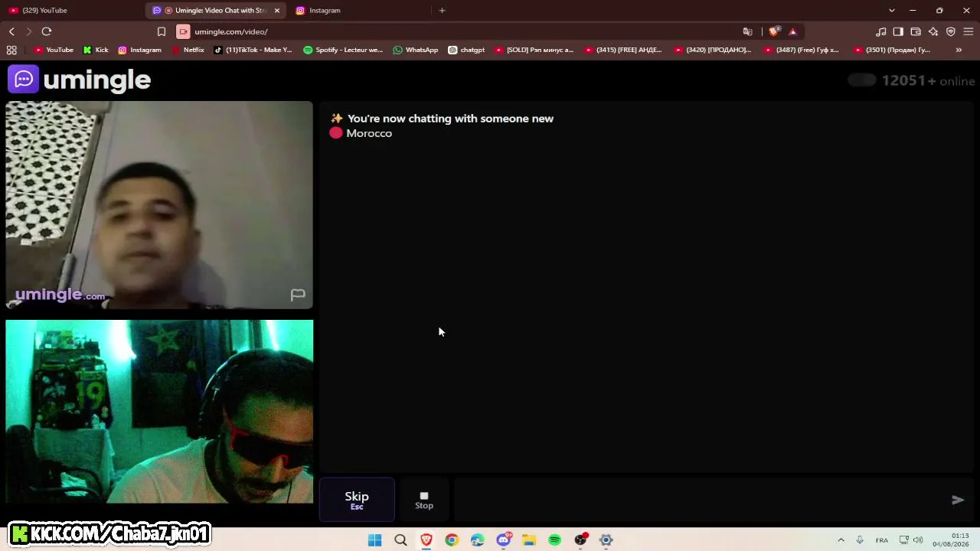Open File Explorer from the taskbar
This screenshot has height=551, width=980.
pyautogui.click(x=529, y=540)
